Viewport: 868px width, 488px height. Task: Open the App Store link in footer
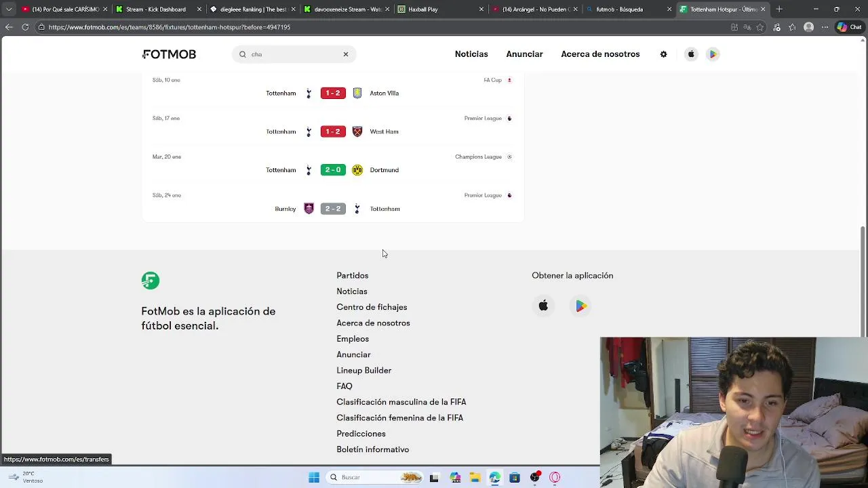coord(543,306)
